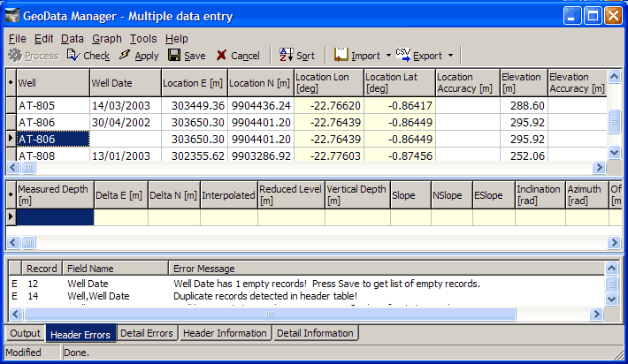Click the Done. status message
The height and width of the screenshot is (364, 628).
(76, 353)
